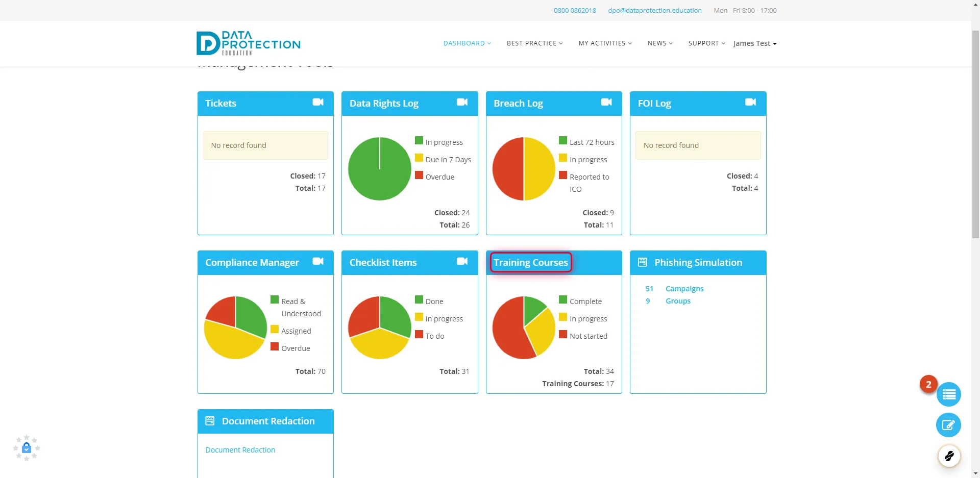
Task: Toggle the Reported to ICO legend item
Action: pyautogui.click(x=584, y=182)
